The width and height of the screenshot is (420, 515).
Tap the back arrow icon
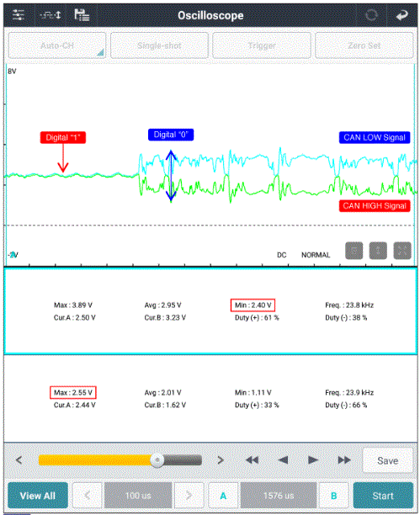pyautogui.click(x=401, y=15)
